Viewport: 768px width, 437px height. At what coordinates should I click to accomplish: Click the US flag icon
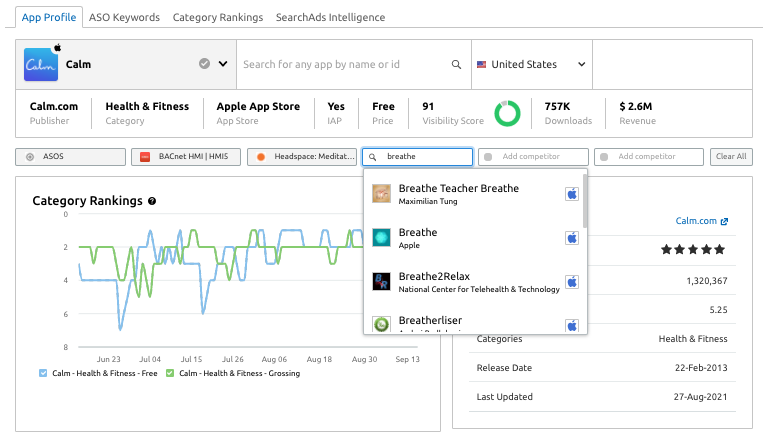tap(481, 64)
